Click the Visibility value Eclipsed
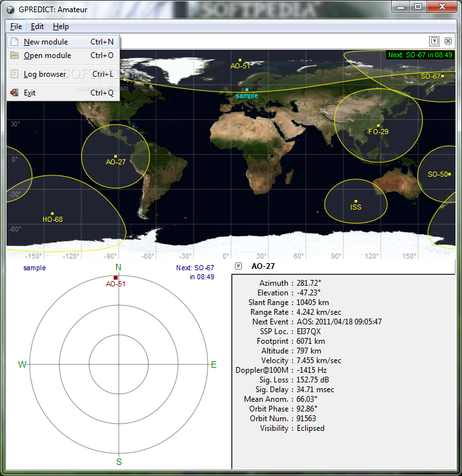This screenshot has height=476, width=462. click(310, 428)
